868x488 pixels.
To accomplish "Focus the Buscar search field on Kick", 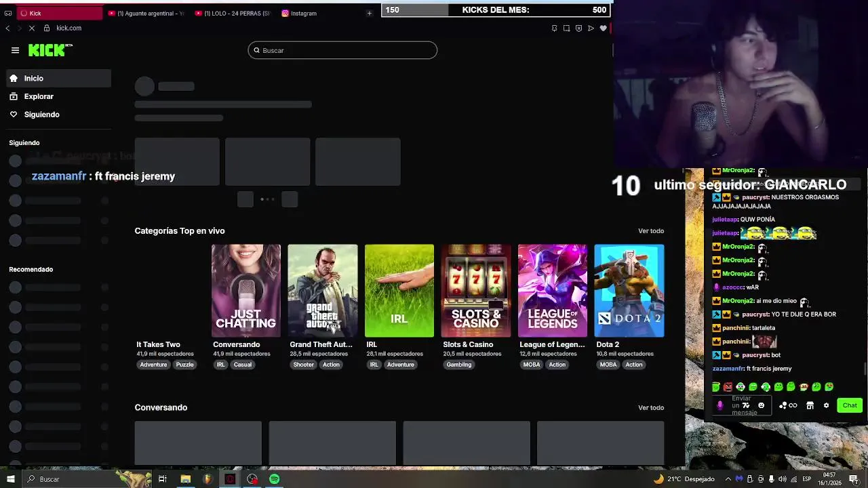I will [342, 50].
